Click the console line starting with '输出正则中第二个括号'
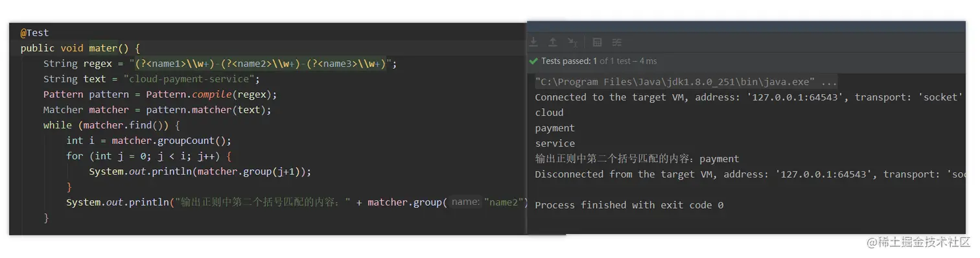980x258 pixels. (637, 159)
